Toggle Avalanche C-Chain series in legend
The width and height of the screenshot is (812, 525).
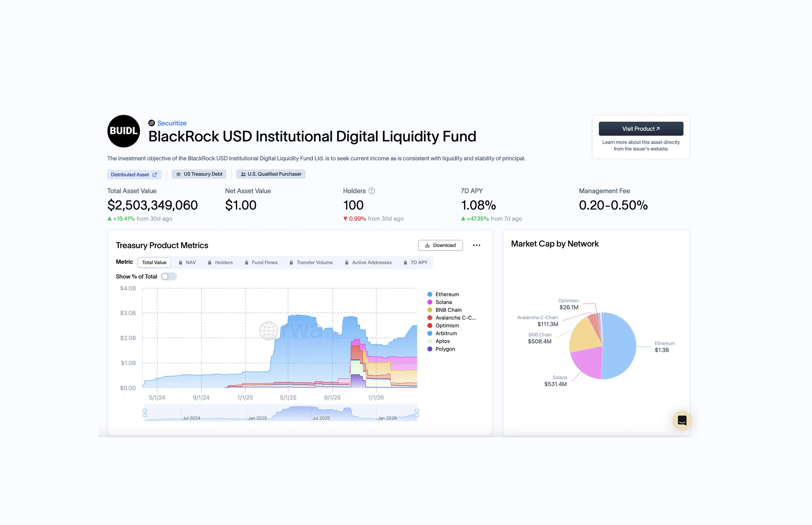point(452,318)
